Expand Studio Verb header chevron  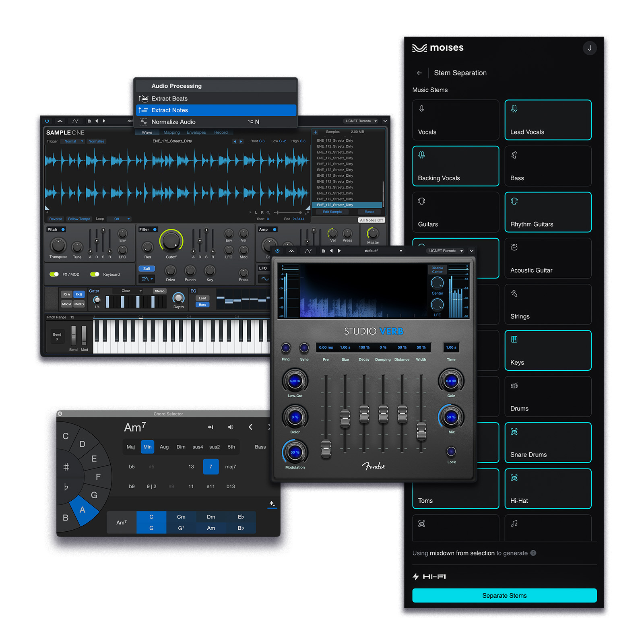(x=471, y=251)
